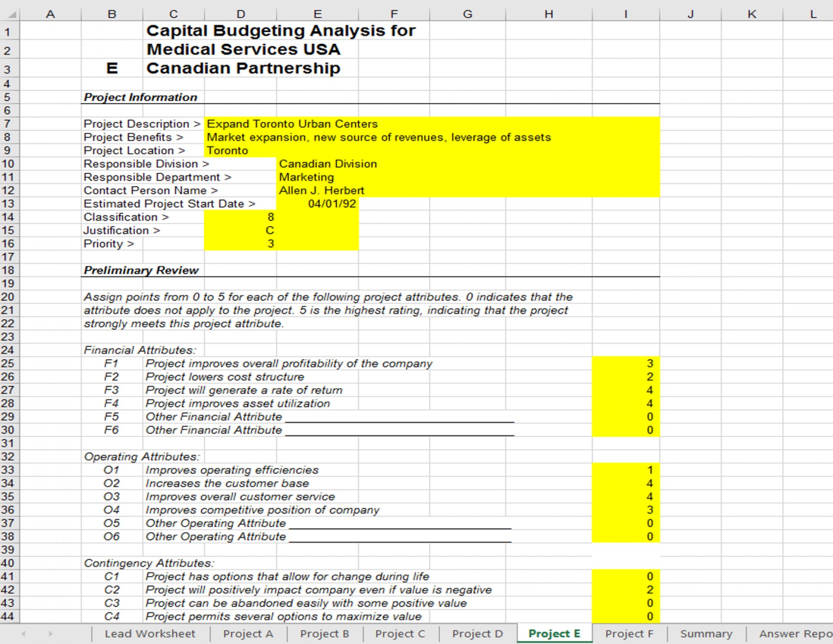The image size is (833, 644).
Task: Click the 'Canadian Division' cell
Action: click(468, 164)
